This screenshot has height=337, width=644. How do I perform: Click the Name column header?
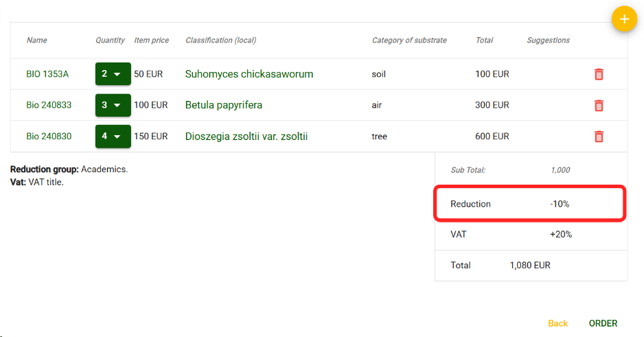click(36, 40)
